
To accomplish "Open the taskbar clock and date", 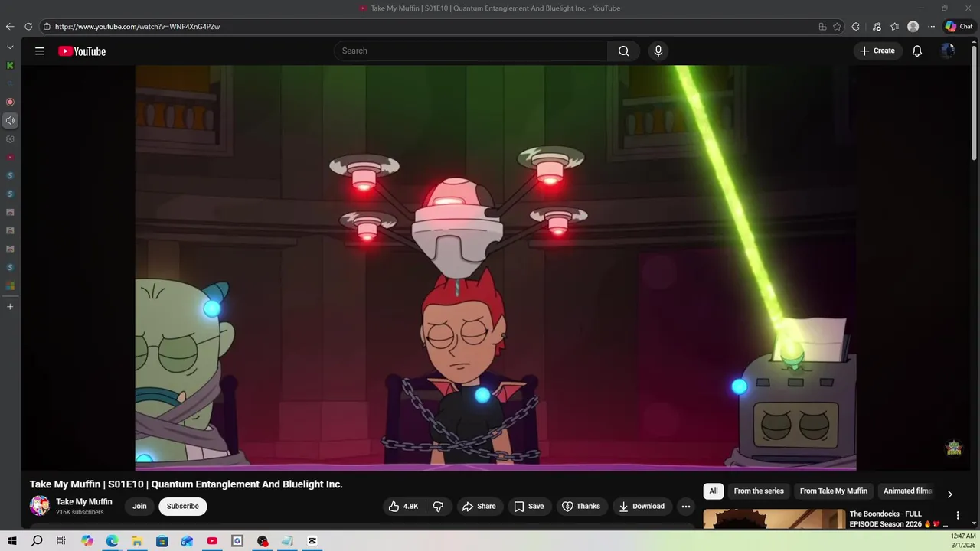I will click(x=963, y=540).
